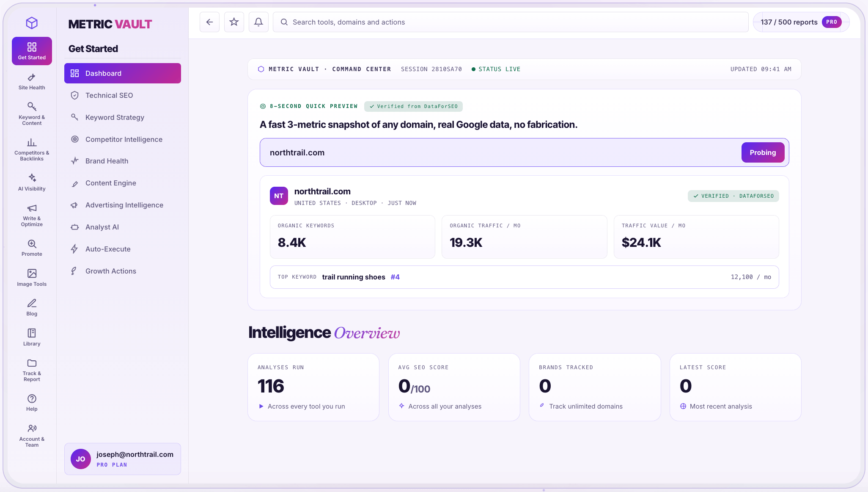The height and width of the screenshot is (492, 868).
Task: Open Growth Actions menu item
Action: tap(123, 271)
